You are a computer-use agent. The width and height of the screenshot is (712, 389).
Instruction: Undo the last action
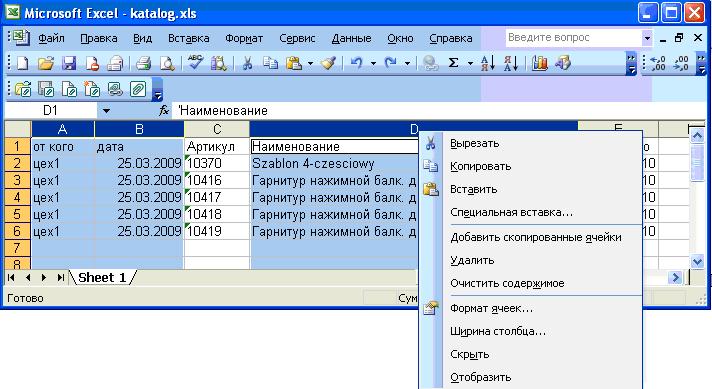(357, 63)
